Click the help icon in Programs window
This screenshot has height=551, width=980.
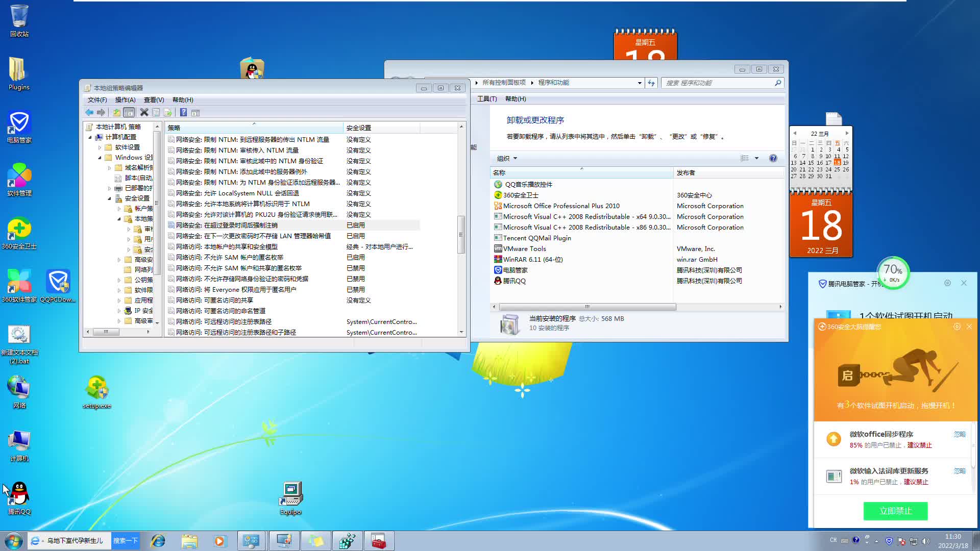773,159
